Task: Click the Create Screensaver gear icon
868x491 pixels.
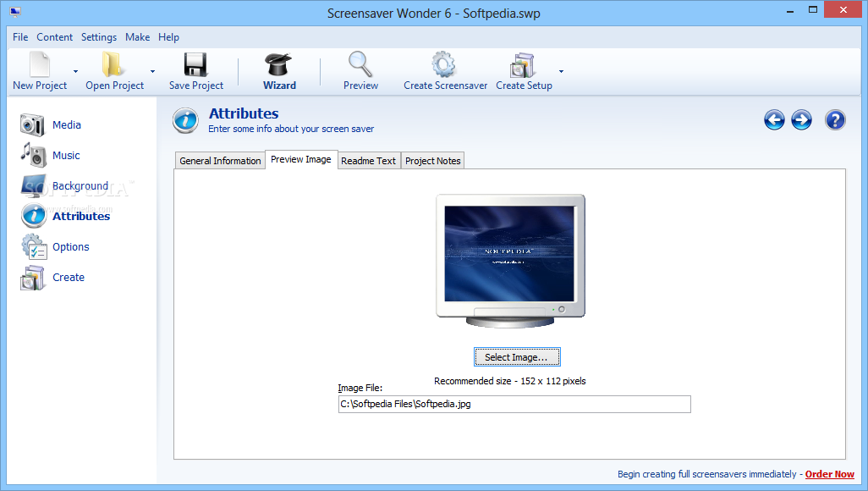Action: [x=444, y=64]
